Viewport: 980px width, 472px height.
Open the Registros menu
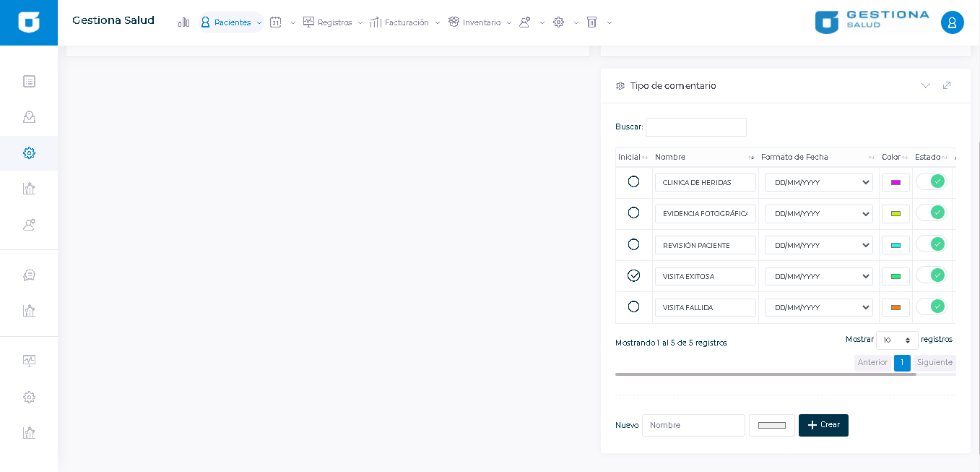pyautogui.click(x=334, y=22)
